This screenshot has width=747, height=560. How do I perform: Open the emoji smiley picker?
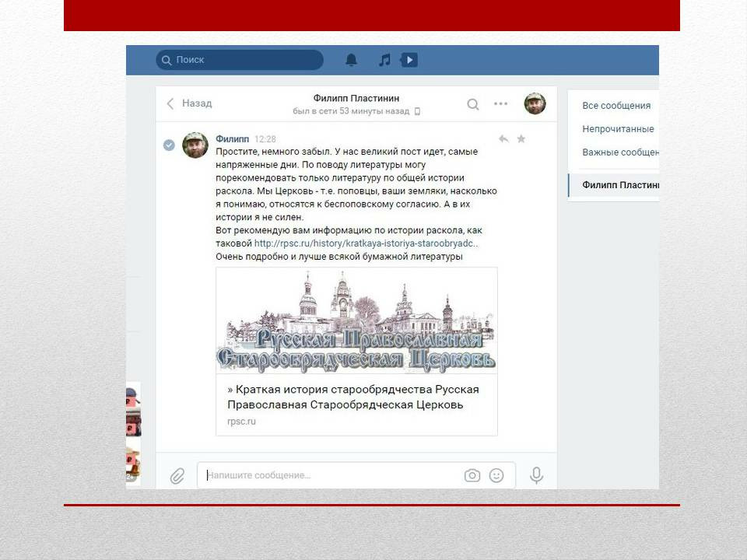coord(496,475)
